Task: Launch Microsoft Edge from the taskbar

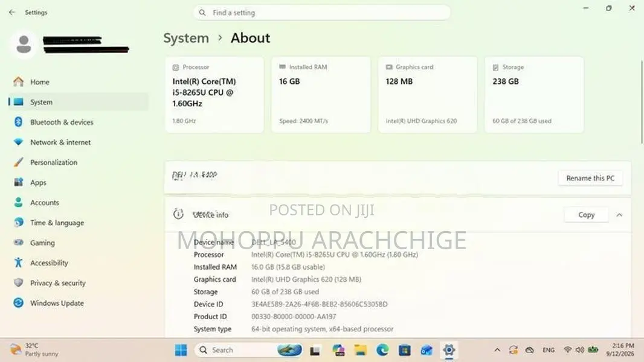Action: [382, 350]
